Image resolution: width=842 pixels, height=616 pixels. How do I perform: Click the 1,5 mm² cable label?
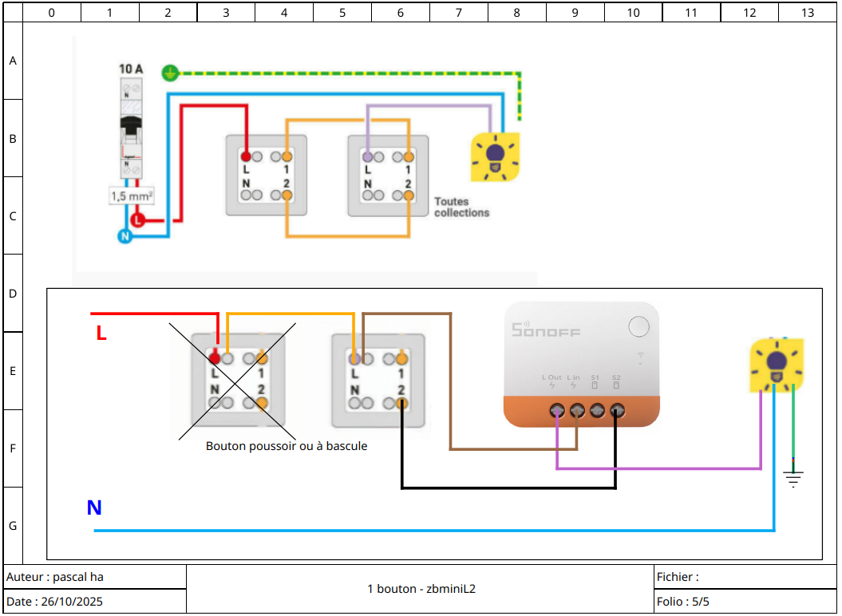132,196
